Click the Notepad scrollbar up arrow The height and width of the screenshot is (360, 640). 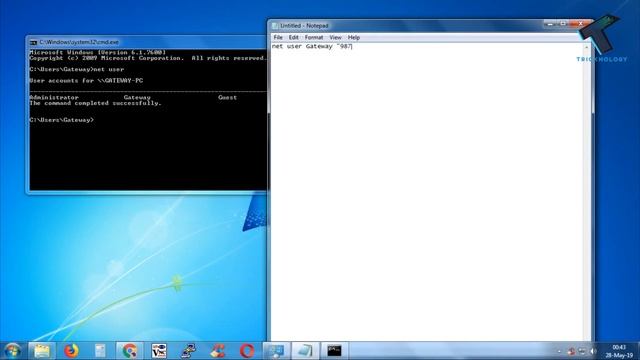point(587,47)
